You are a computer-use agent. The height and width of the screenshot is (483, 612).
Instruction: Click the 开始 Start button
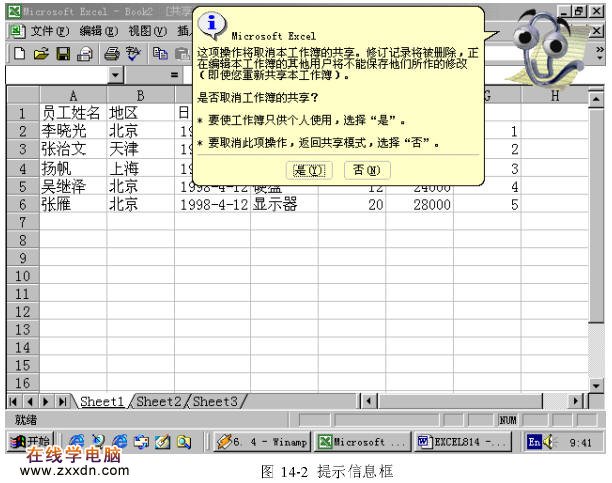30,442
